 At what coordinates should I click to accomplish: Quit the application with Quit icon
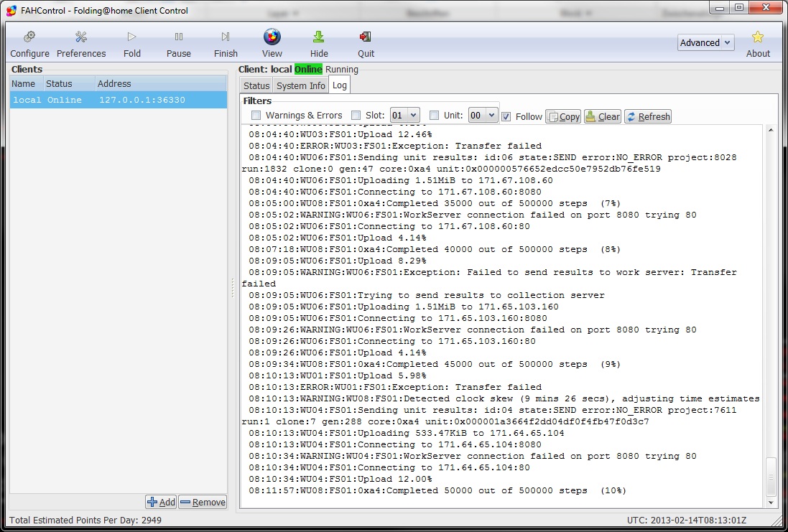click(x=366, y=44)
